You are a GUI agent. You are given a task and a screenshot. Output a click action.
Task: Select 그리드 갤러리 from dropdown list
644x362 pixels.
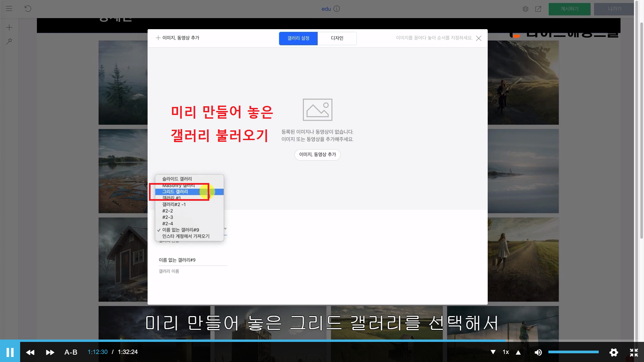(x=175, y=192)
